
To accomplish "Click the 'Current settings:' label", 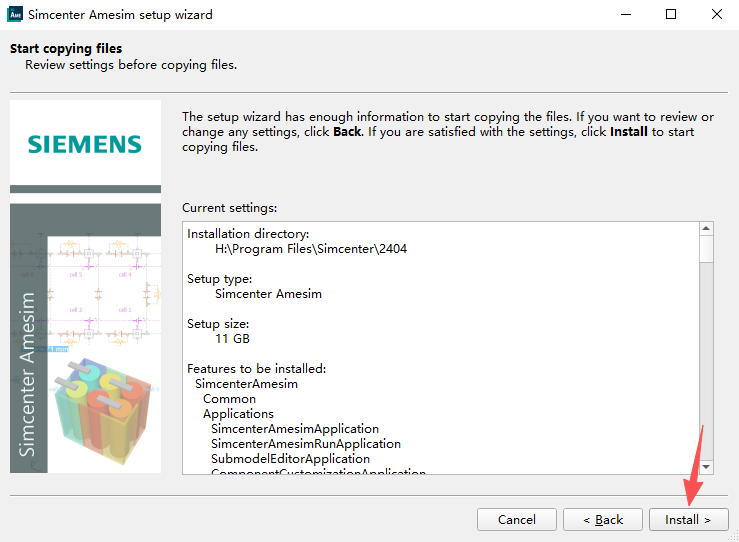I will 230,208.
